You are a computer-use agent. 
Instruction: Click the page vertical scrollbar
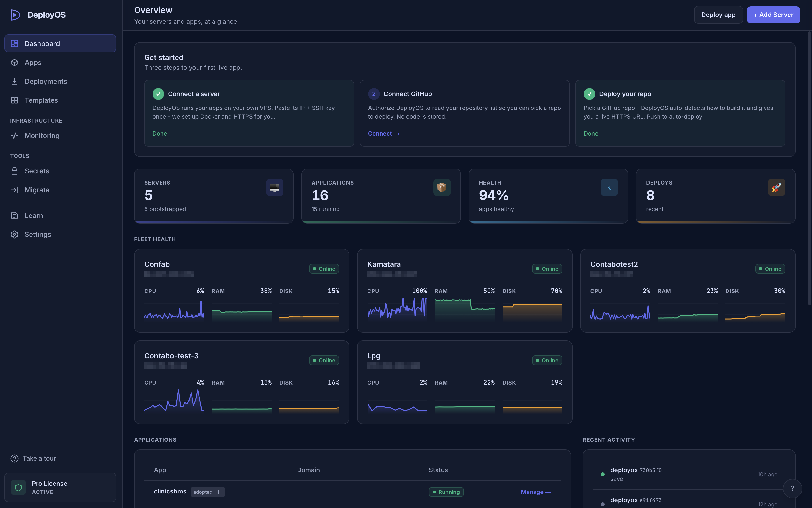(809, 168)
